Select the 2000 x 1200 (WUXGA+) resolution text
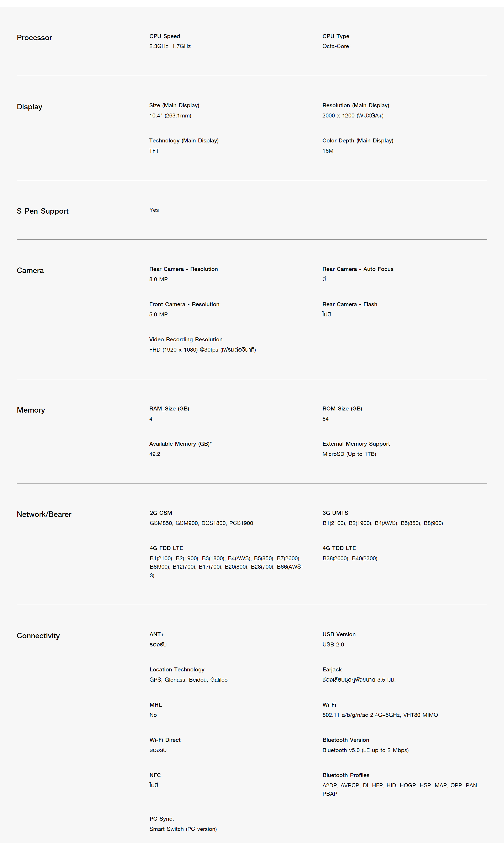Image resolution: width=504 pixels, height=843 pixels. click(x=353, y=116)
